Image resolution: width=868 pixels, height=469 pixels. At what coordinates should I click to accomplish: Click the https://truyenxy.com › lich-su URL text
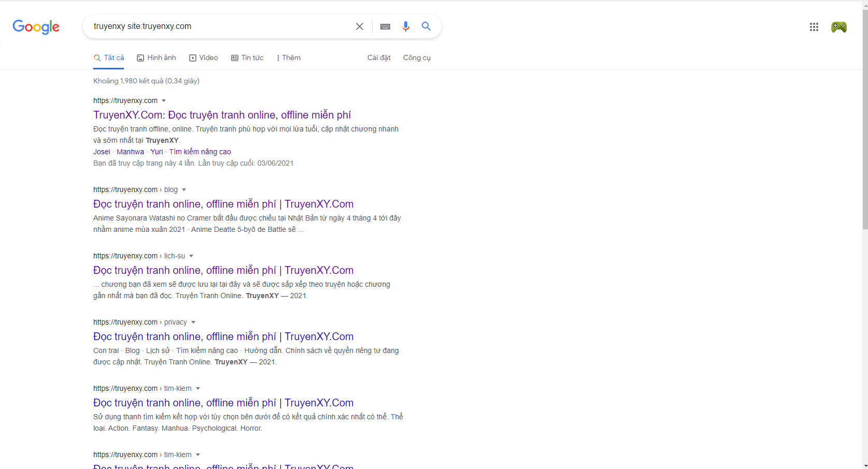click(139, 256)
